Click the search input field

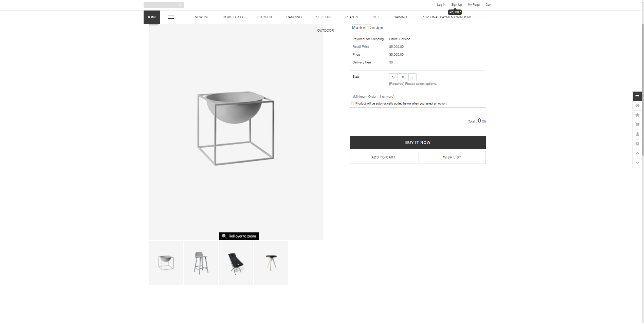tap(161, 5)
